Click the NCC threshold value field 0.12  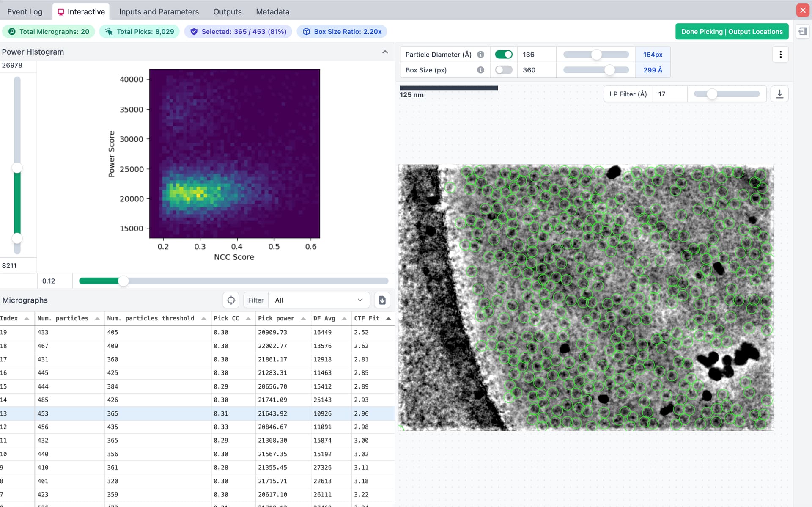(54, 281)
